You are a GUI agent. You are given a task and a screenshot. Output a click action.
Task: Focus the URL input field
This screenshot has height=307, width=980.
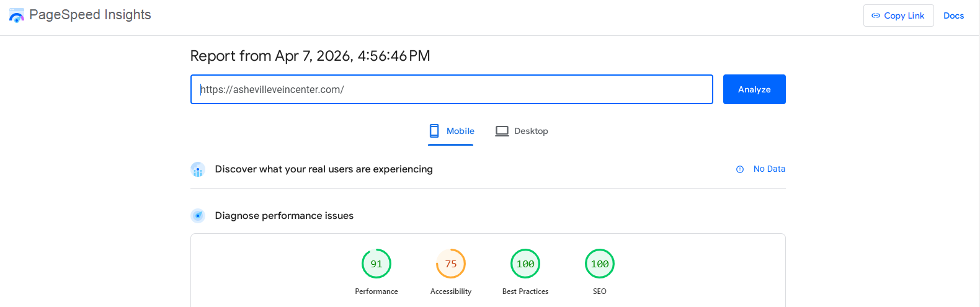pos(452,89)
